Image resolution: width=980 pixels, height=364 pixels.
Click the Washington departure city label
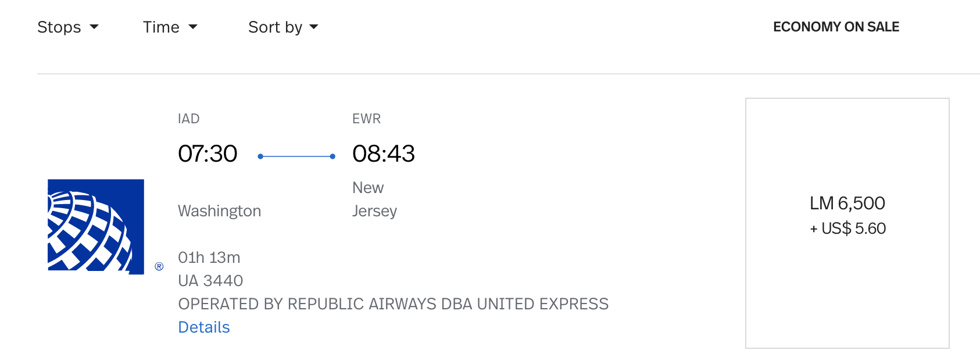click(x=220, y=211)
